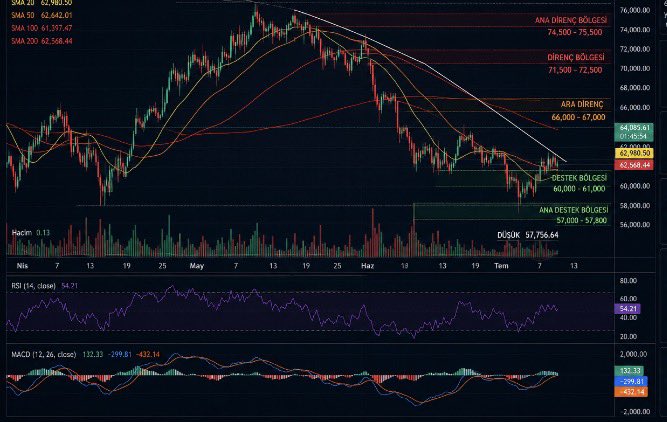The width and height of the screenshot is (667, 422).
Task: Select the 74,500 - 75,500 range text
Action: (575, 32)
